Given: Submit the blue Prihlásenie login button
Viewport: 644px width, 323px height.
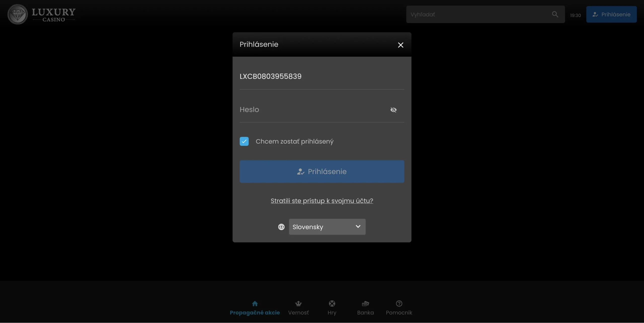Looking at the screenshot, I should coord(322,172).
